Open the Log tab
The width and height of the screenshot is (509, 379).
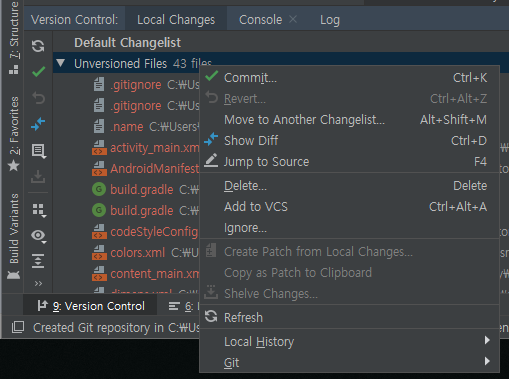(x=330, y=20)
